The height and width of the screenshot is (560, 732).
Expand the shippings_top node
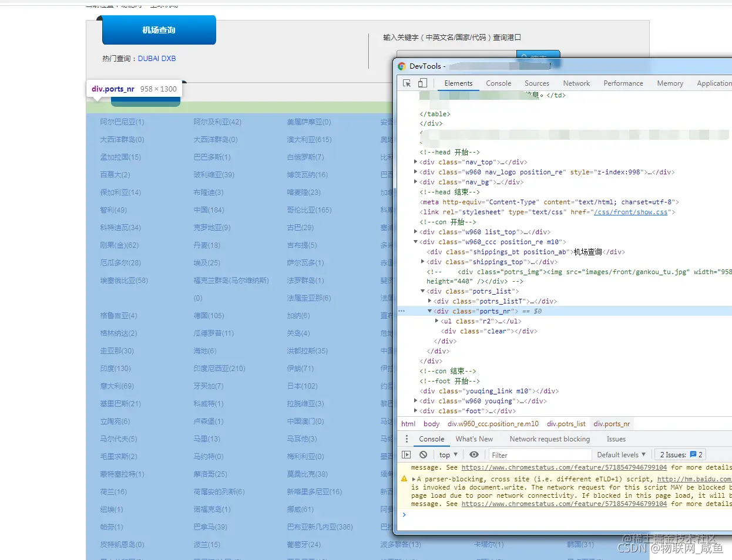423,262
